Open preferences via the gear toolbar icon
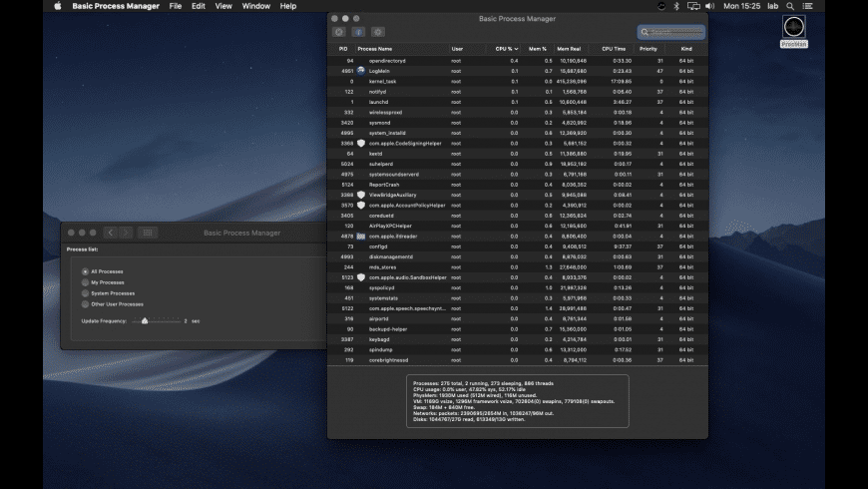This screenshot has height=489, width=868. coord(378,32)
